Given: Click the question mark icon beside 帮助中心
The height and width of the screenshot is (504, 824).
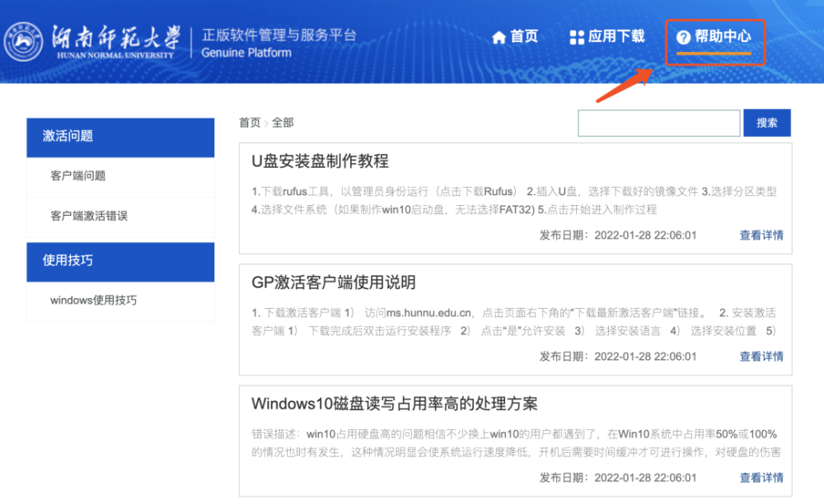Looking at the screenshot, I should pos(683,37).
